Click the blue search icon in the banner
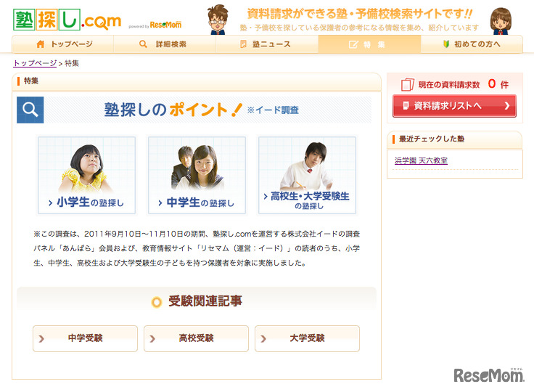 pos(30,110)
